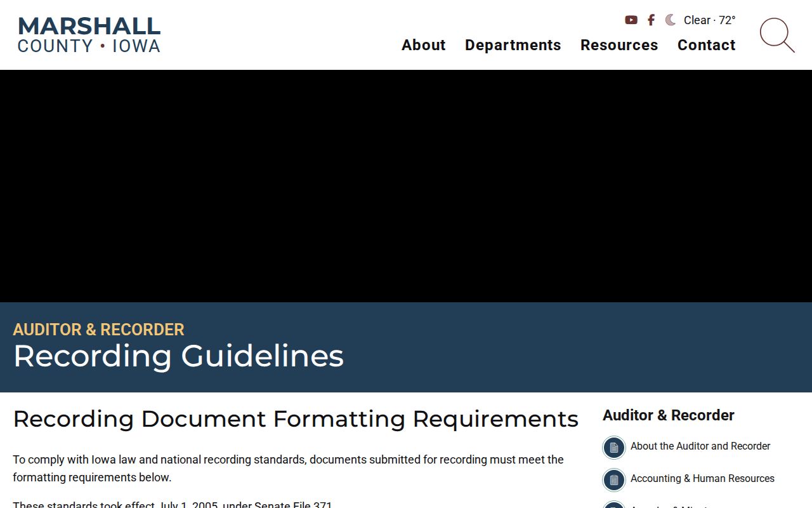Click the Recording Guidelines page title

click(178, 356)
